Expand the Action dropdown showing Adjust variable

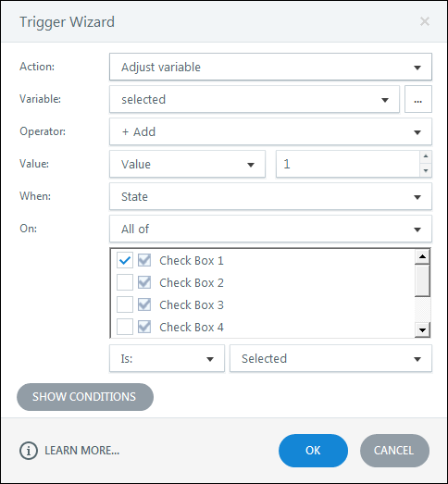270,67
